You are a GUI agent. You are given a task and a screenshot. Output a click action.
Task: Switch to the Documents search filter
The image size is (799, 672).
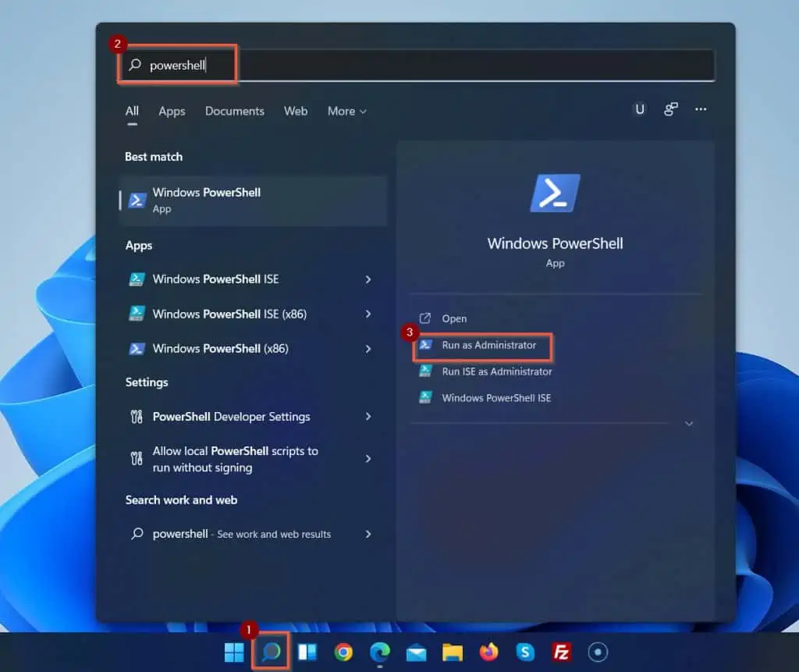click(234, 111)
